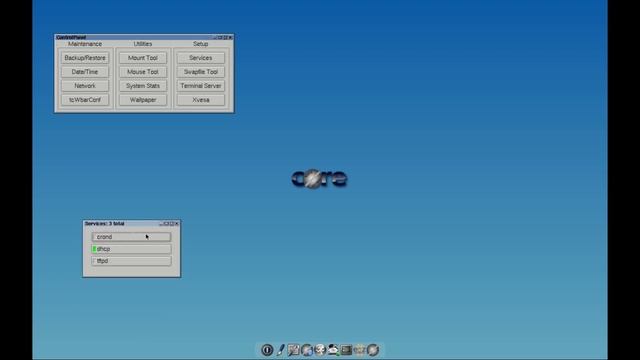Open Backup/Restore in Control Panel
Viewport: 640px width, 360px height.
[x=85, y=58]
